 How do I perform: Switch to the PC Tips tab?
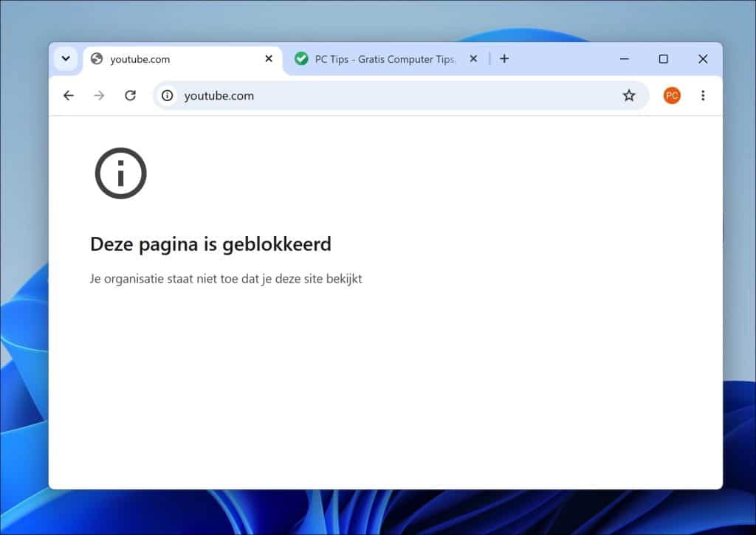[383, 59]
